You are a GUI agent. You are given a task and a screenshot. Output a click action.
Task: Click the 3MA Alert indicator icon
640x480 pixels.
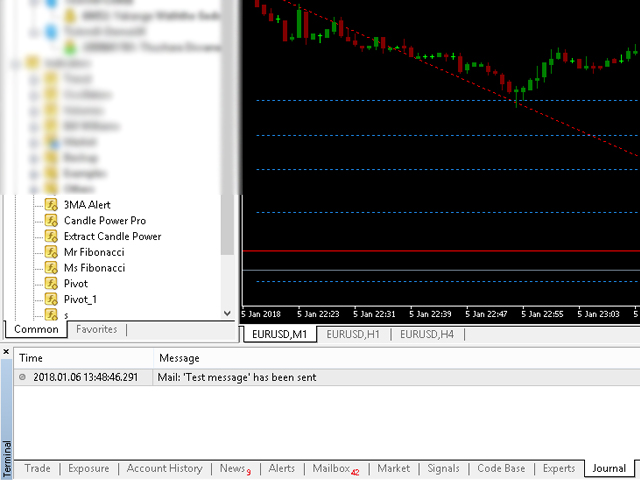click(51, 204)
